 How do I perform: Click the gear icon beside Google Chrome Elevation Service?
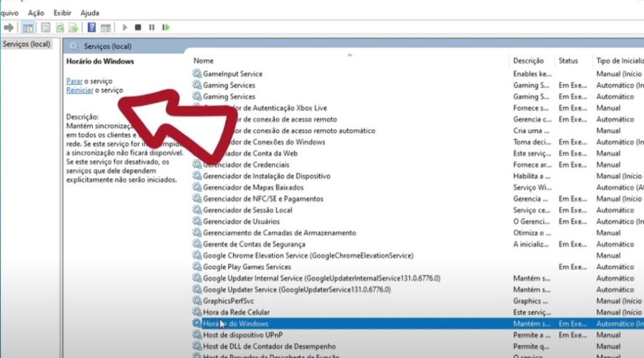point(197,255)
